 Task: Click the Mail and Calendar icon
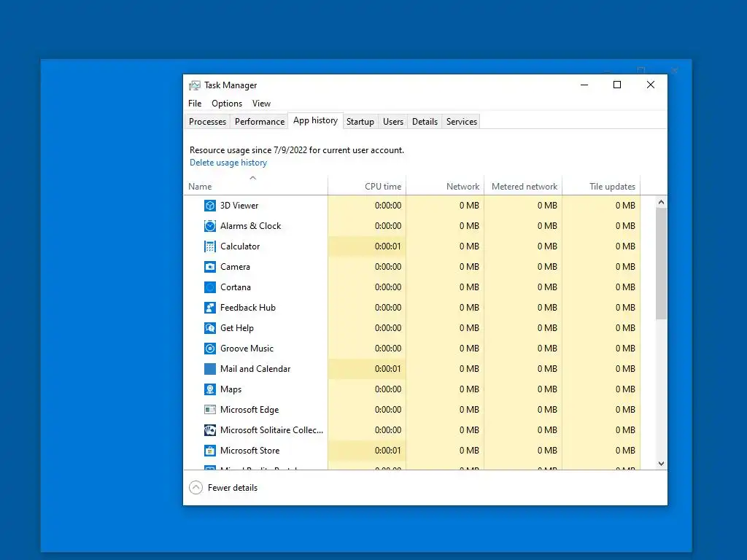coord(209,369)
